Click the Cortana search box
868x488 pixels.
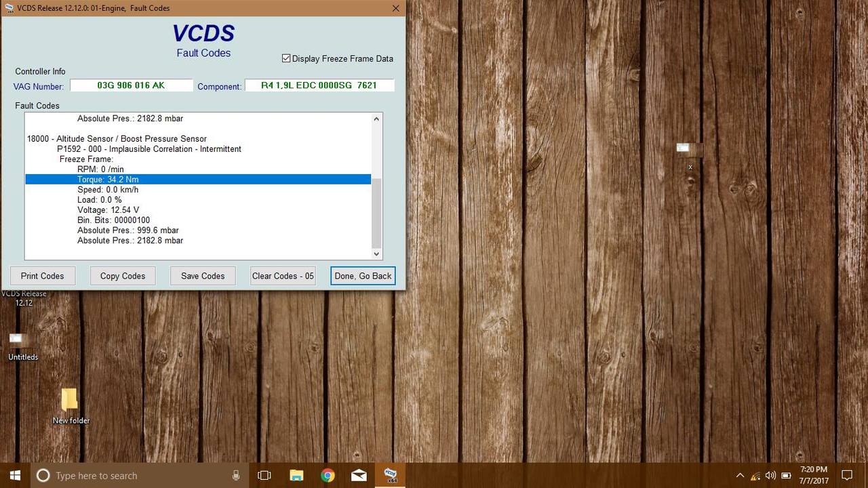click(x=139, y=476)
